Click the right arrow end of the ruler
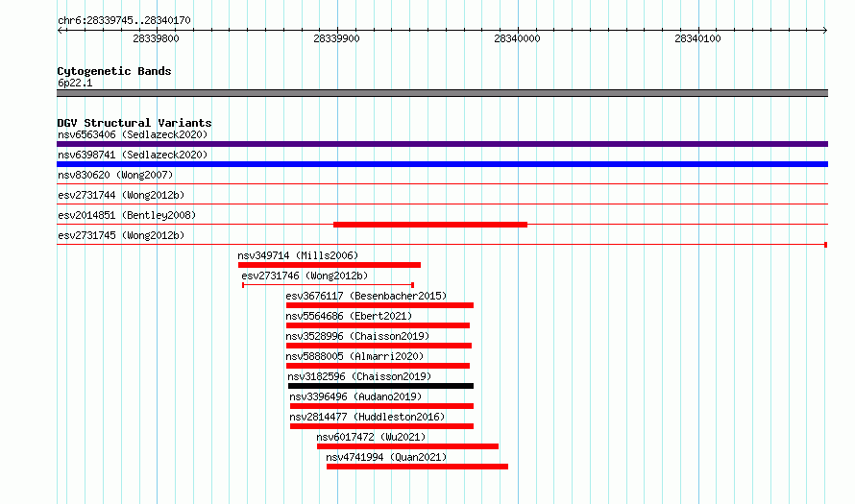Viewport: 855px width, 504px height. pos(825,30)
